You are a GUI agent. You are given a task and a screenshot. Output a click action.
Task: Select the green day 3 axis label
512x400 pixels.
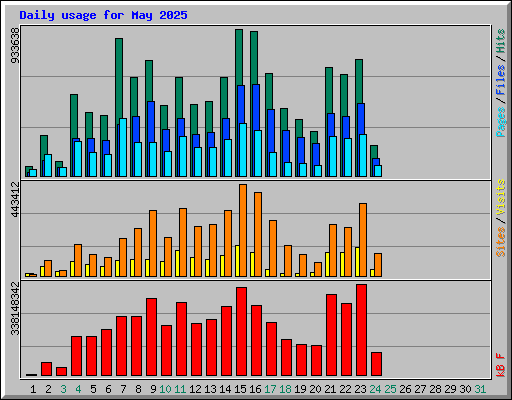(x=63, y=389)
